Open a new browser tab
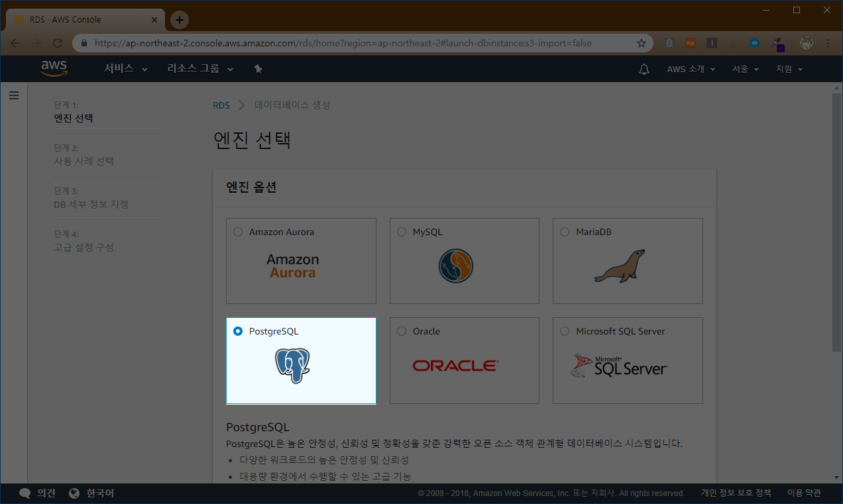The height and width of the screenshot is (504, 843). coord(179,20)
